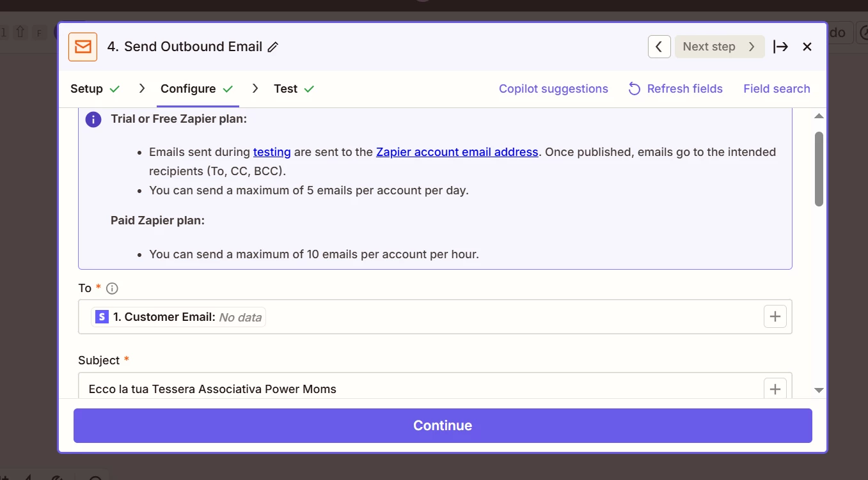This screenshot has width=868, height=480.
Task: Insert data with To field plus button
Action: click(775, 316)
